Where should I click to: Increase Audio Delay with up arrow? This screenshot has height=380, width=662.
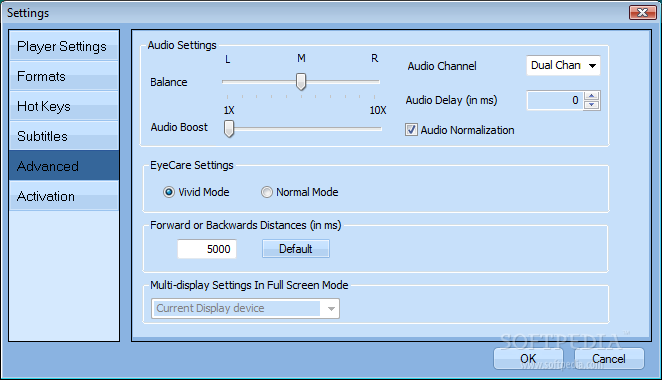591,96
